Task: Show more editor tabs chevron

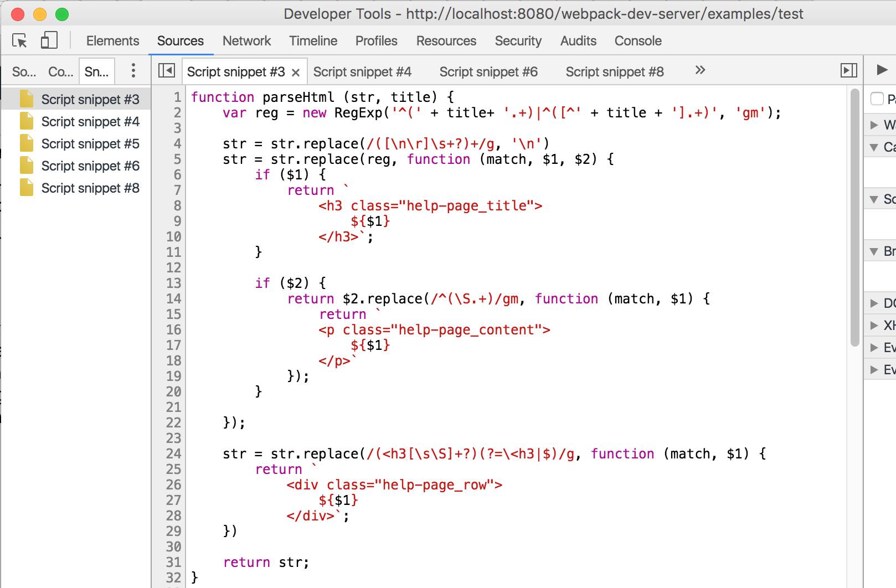Action: (700, 70)
